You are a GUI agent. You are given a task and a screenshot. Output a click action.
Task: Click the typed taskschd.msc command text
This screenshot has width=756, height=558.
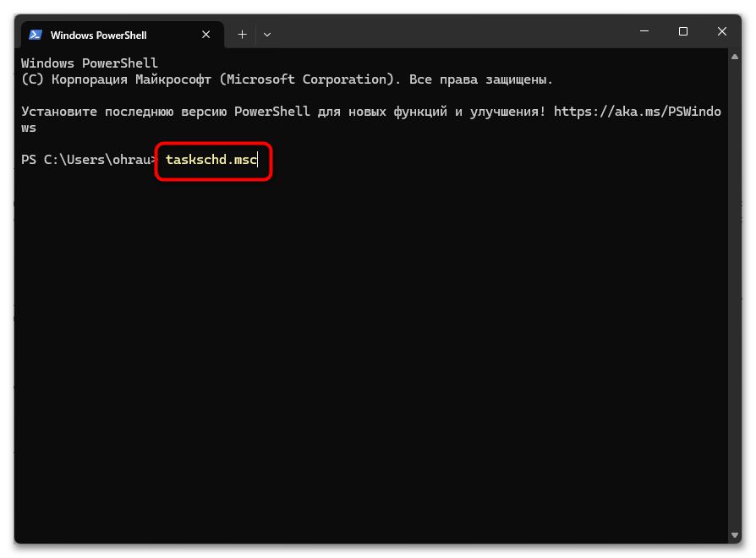(x=211, y=160)
